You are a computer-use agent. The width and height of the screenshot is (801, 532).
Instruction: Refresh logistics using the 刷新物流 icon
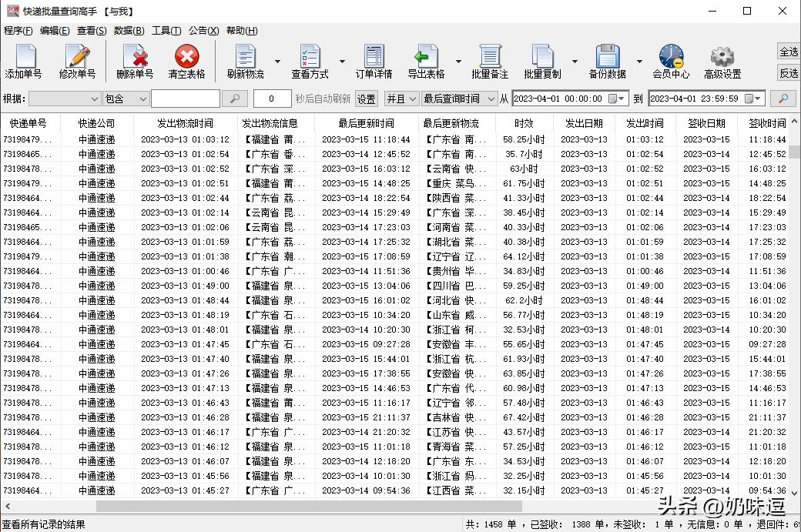click(244, 60)
